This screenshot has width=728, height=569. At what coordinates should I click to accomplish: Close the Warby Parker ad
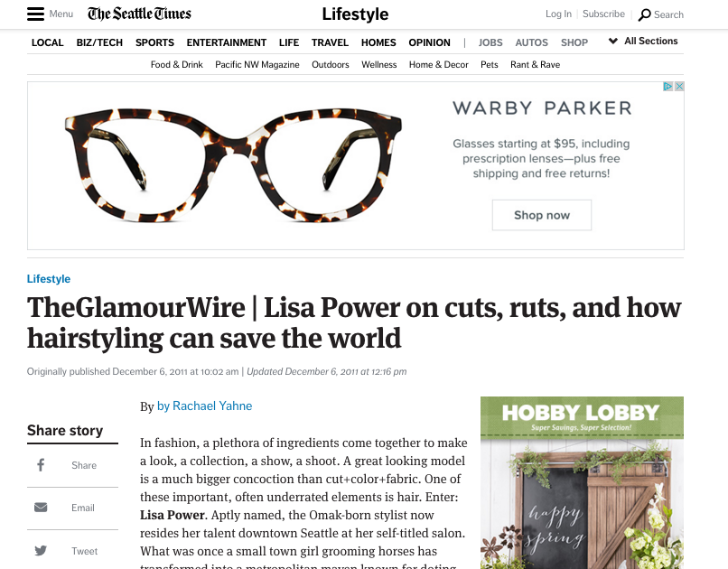coord(679,87)
